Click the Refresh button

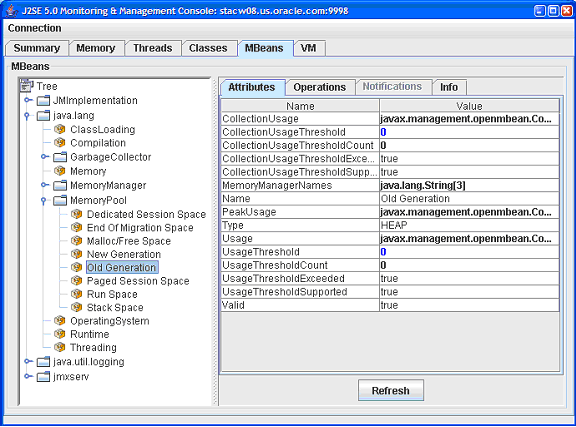pos(390,390)
